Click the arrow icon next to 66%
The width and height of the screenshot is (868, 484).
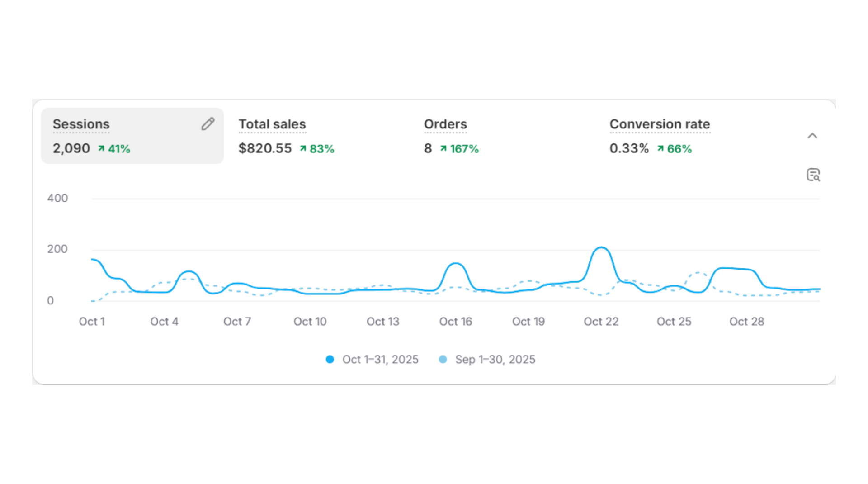coord(661,148)
